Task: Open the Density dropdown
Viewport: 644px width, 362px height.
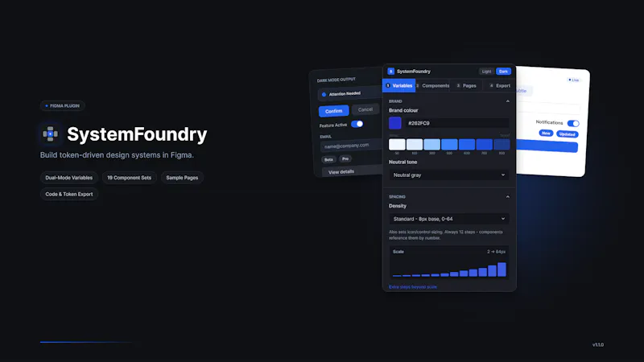Action: pyautogui.click(x=449, y=219)
